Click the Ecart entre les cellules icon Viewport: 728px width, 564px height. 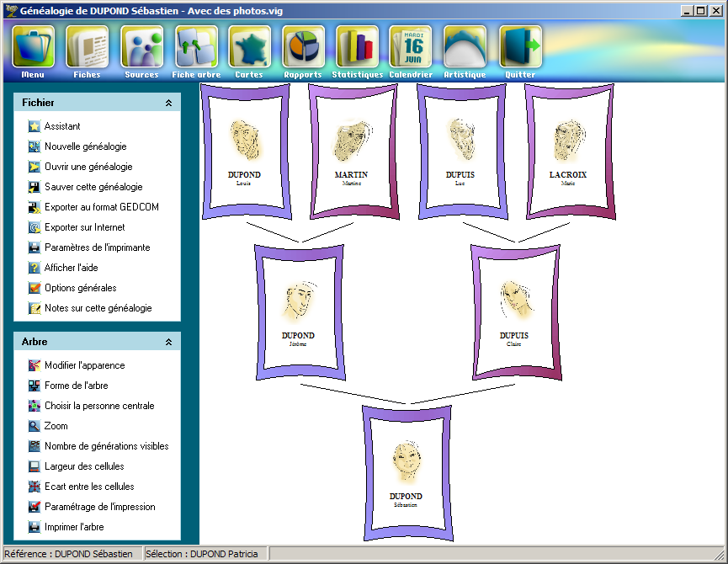tap(34, 487)
